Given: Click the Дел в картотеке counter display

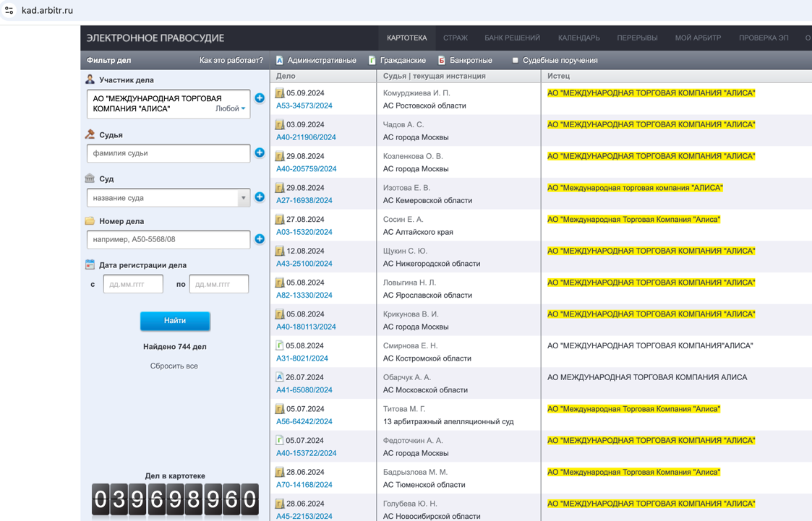Looking at the screenshot, I should coord(175,500).
